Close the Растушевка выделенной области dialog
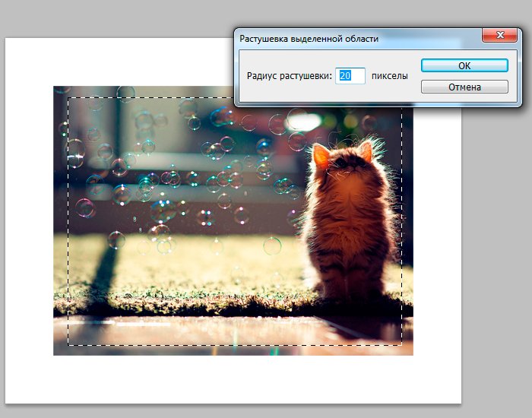This screenshot has width=532, height=418. [x=500, y=36]
